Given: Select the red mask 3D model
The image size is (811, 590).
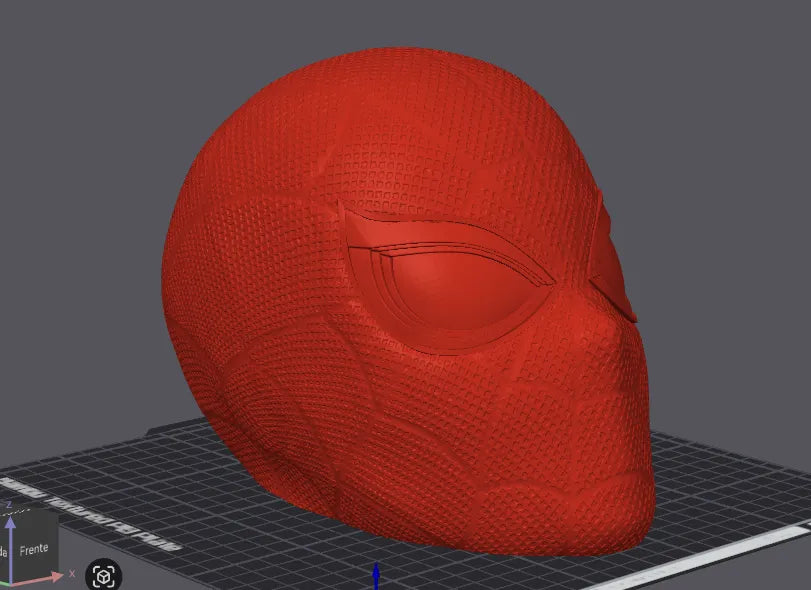Looking at the screenshot, I should pyautogui.click(x=409, y=302).
